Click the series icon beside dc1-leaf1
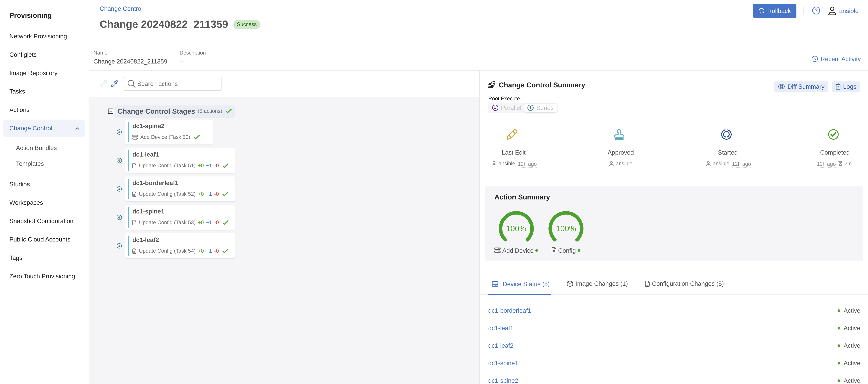This screenshot has width=868, height=384. 119,160
